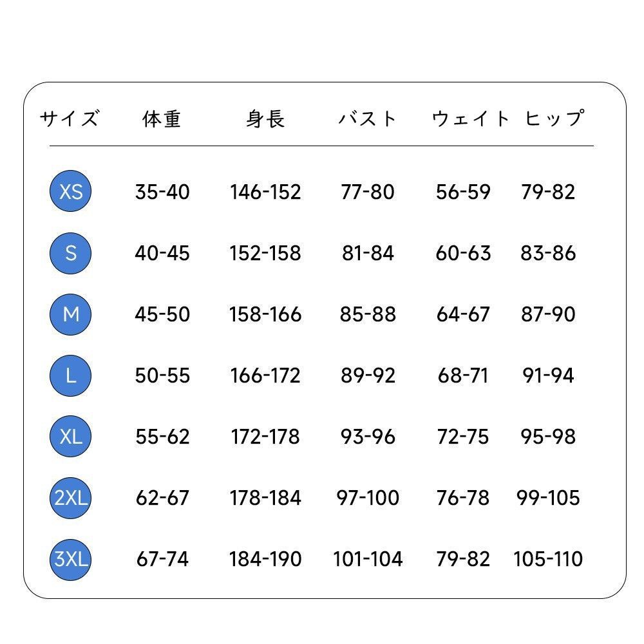644x644 pixels.
Task: Select the ウェイト column header
Action: [471, 119]
